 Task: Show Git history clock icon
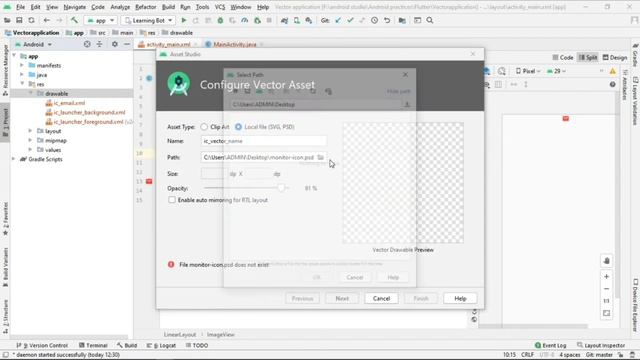(x=374, y=20)
